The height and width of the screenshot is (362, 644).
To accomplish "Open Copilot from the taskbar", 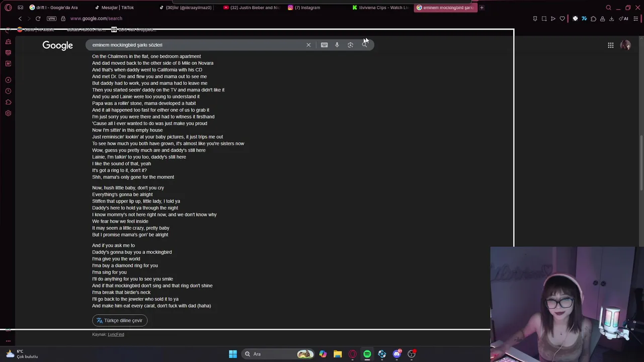I will (x=323, y=354).
